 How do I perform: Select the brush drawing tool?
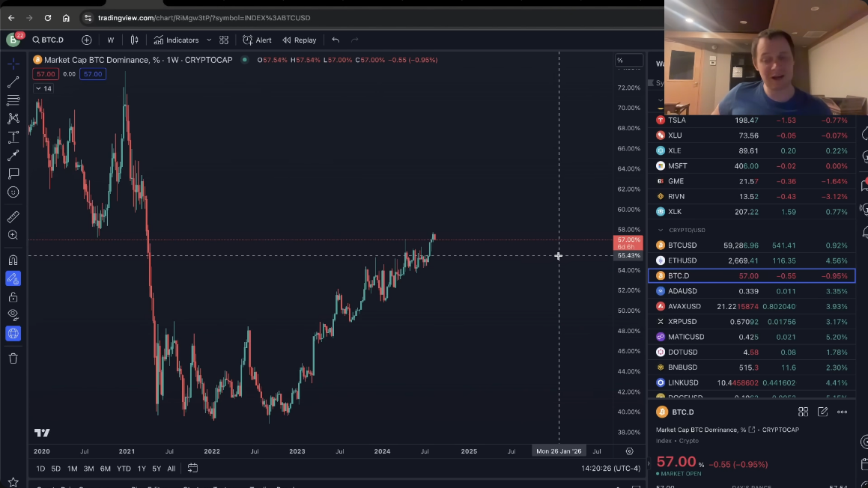click(x=13, y=156)
